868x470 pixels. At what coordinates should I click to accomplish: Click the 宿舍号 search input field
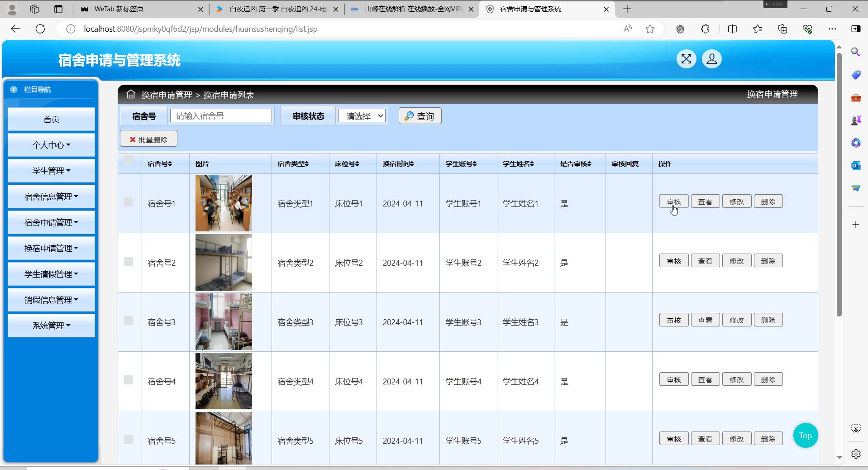click(x=221, y=115)
